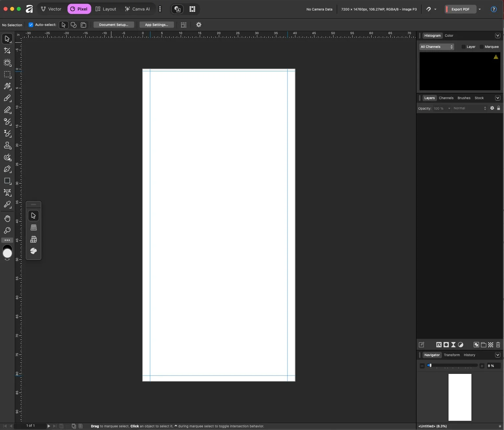This screenshot has height=430, width=504.
Task: Switch to the Channels tab
Action: (446, 98)
